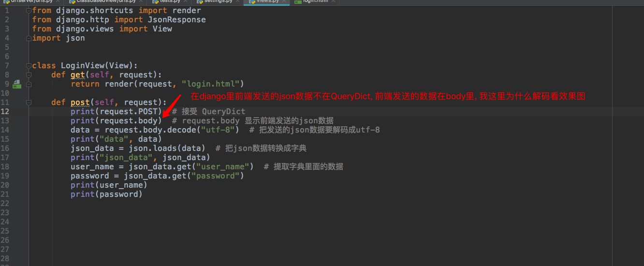Place cursor on "login.html" string

210,84
